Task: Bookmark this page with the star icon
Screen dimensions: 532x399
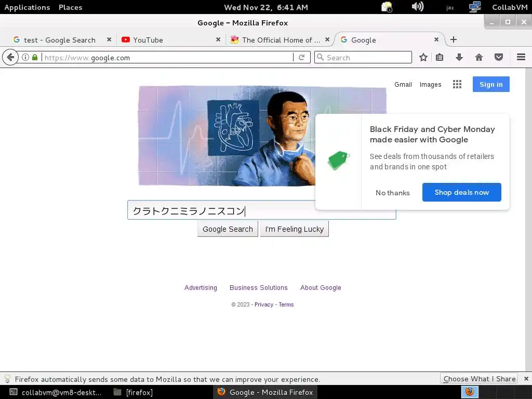Action: 423,57
